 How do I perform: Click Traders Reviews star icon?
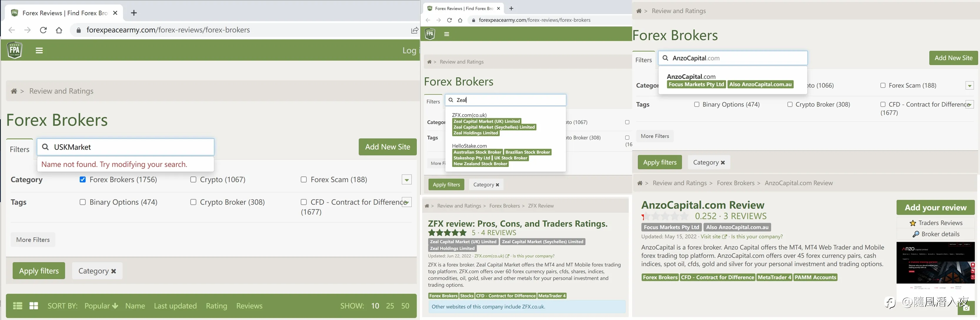[x=913, y=223]
